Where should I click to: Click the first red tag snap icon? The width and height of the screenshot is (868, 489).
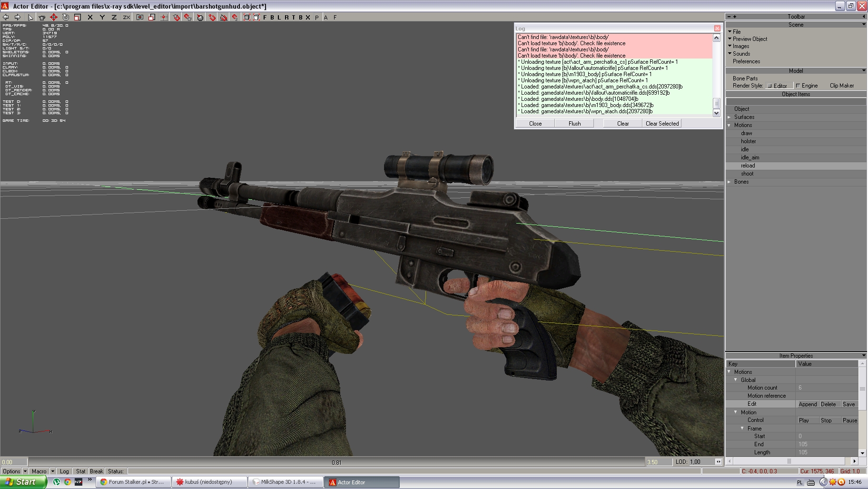pos(176,17)
